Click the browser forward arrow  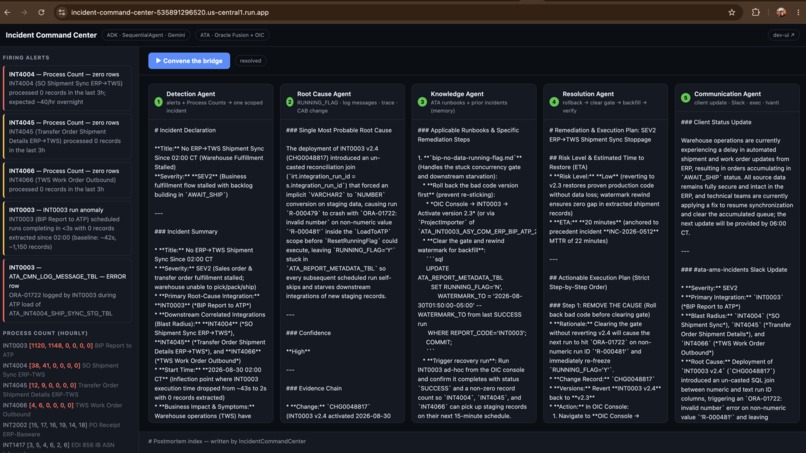coord(24,12)
